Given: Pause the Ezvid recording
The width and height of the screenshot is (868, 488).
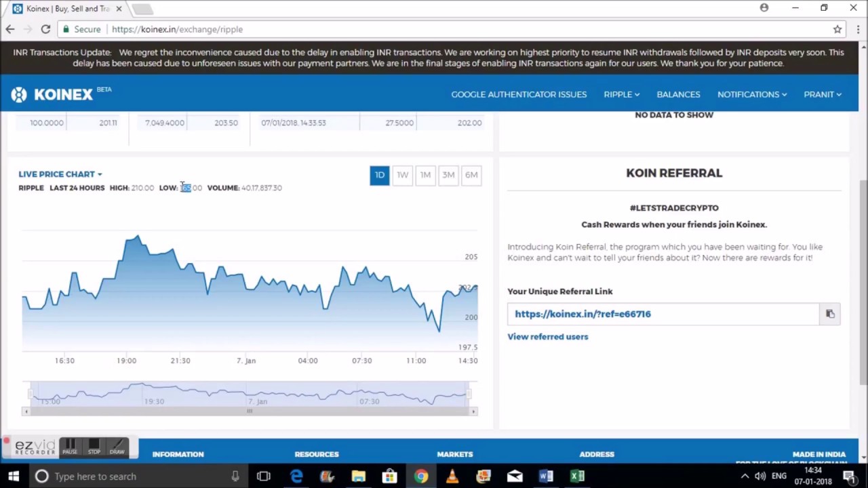Looking at the screenshot, I should (70, 447).
